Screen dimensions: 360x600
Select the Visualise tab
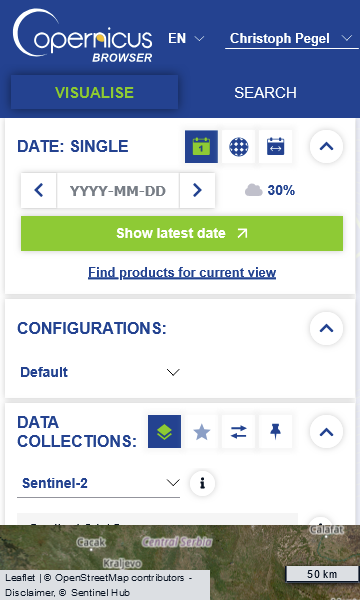point(94,92)
